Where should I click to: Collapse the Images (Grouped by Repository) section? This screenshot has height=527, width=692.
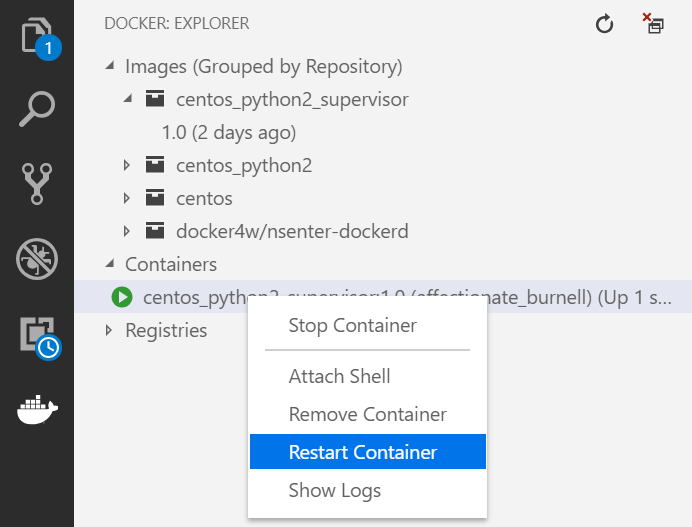click(110, 66)
